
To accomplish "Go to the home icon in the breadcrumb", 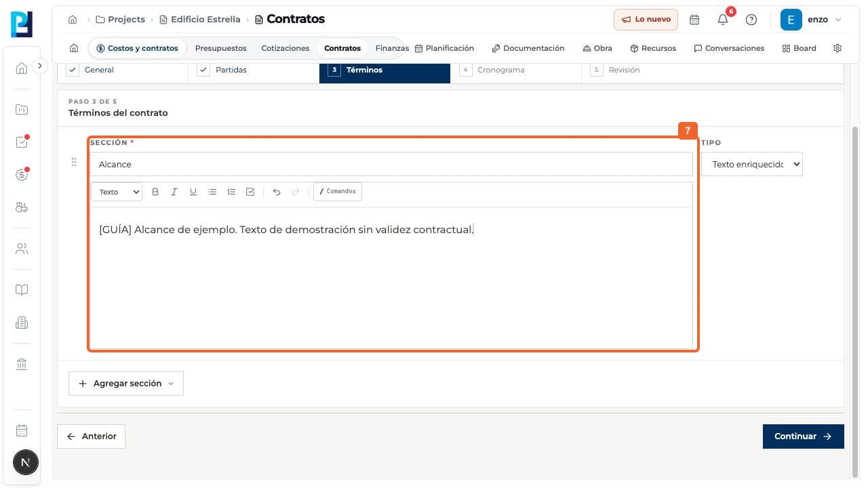I will click(73, 20).
